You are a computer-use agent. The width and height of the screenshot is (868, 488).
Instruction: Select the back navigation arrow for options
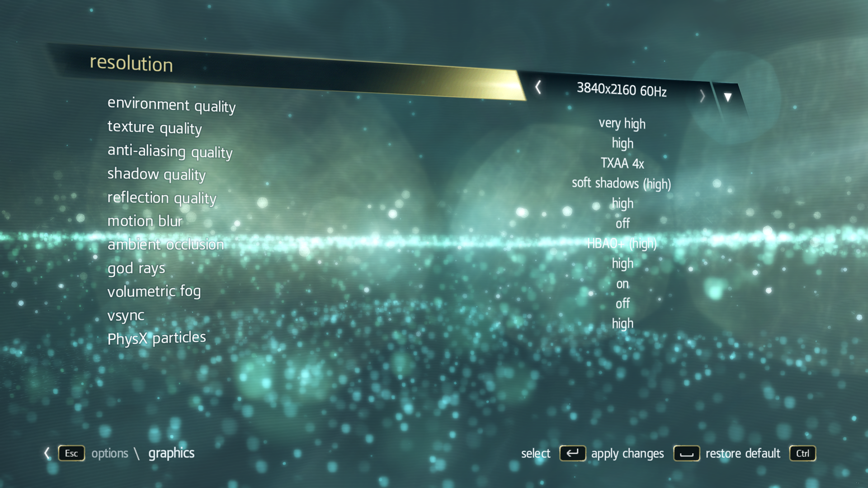pos(47,453)
